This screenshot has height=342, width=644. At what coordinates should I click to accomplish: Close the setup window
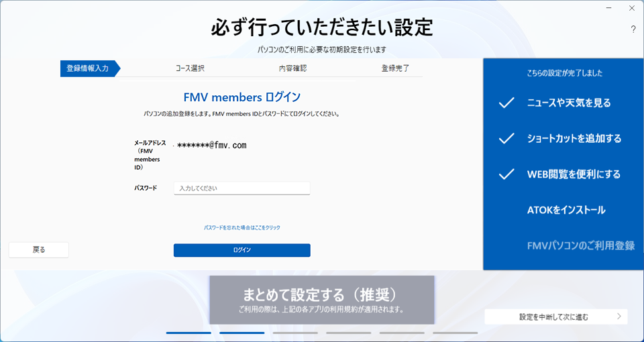click(x=632, y=8)
